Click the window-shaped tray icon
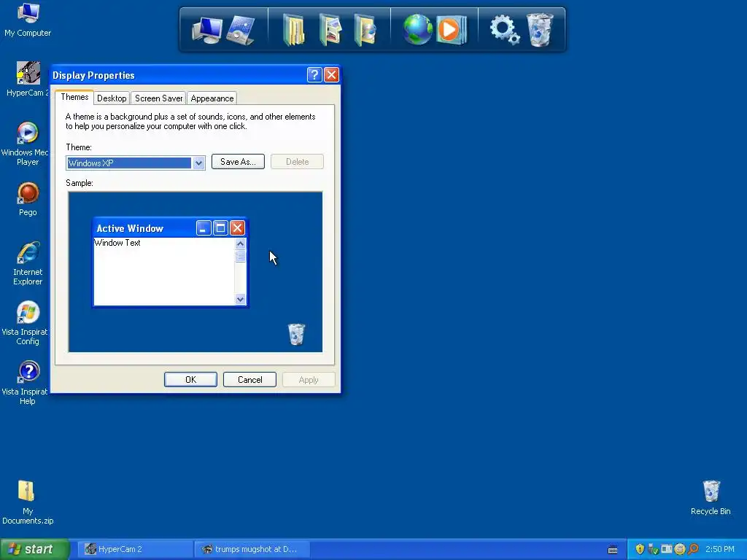This screenshot has width=747, height=560. coord(667,549)
